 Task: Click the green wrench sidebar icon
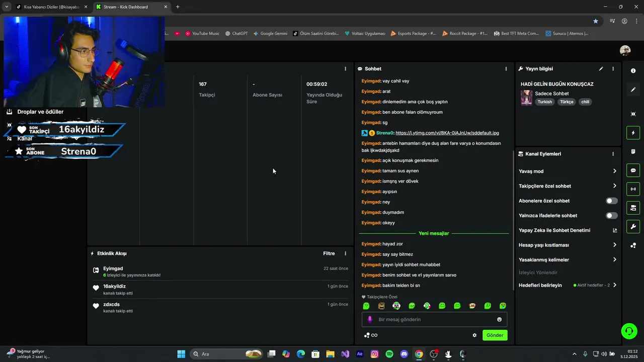pyautogui.click(x=633, y=226)
